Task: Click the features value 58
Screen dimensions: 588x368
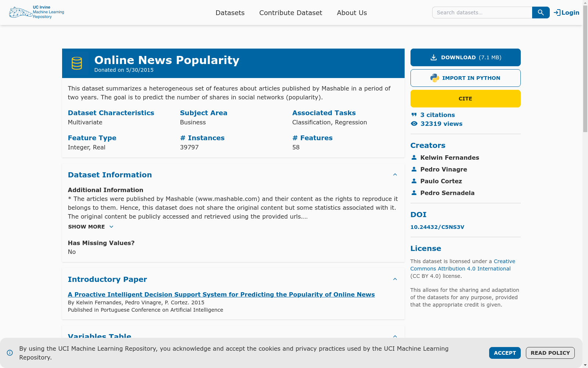Action: click(x=296, y=147)
